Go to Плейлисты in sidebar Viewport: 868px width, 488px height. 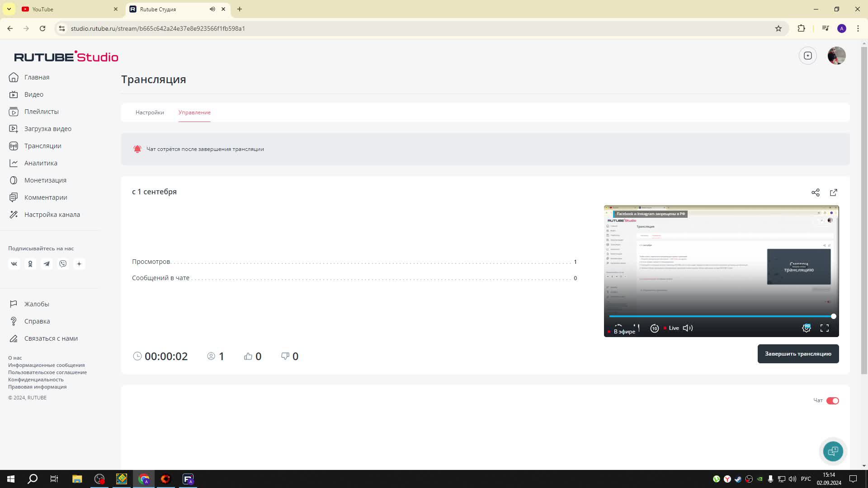[x=34, y=112]
